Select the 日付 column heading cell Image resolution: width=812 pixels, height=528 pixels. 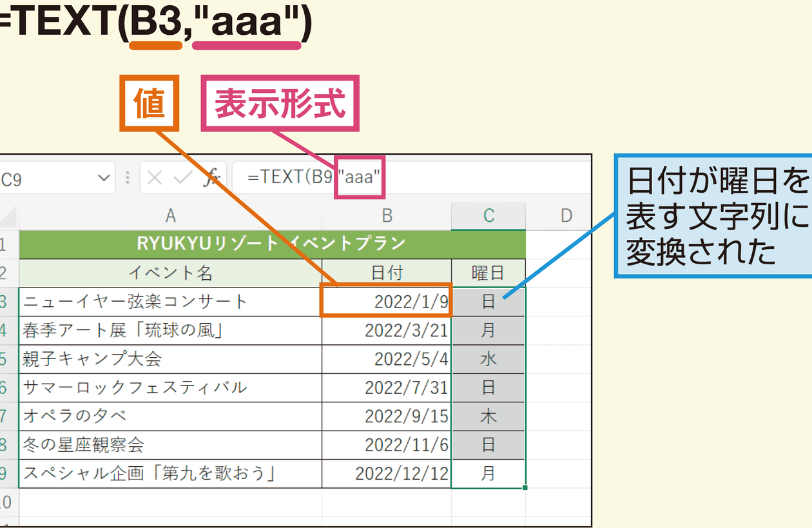(x=387, y=272)
